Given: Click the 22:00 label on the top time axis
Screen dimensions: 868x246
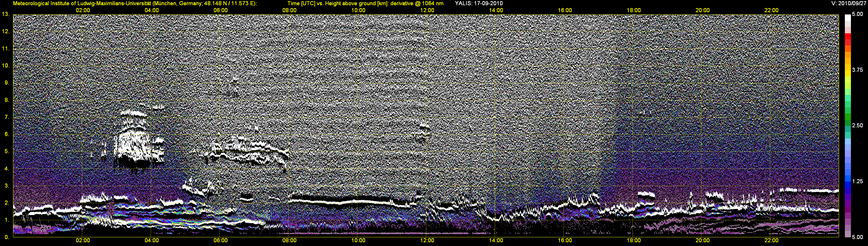Looking at the screenshot, I should [x=771, y=10].
